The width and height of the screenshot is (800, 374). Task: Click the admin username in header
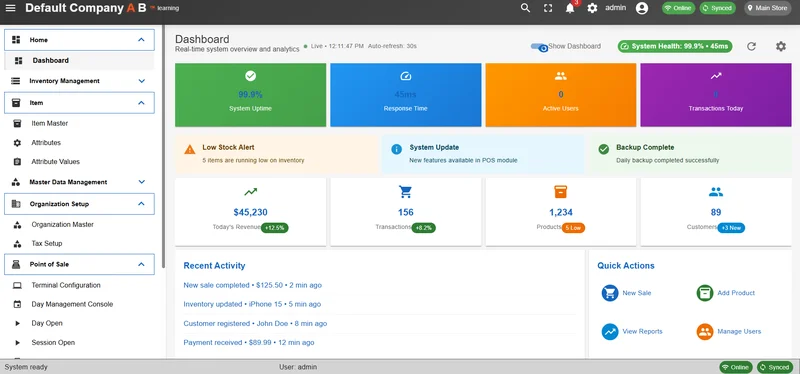[x=615, y=8]
